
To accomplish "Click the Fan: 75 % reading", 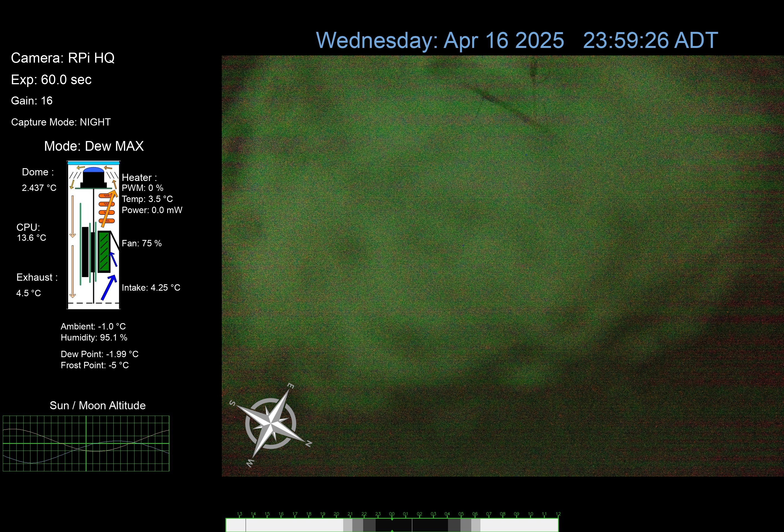I will 142,243.
